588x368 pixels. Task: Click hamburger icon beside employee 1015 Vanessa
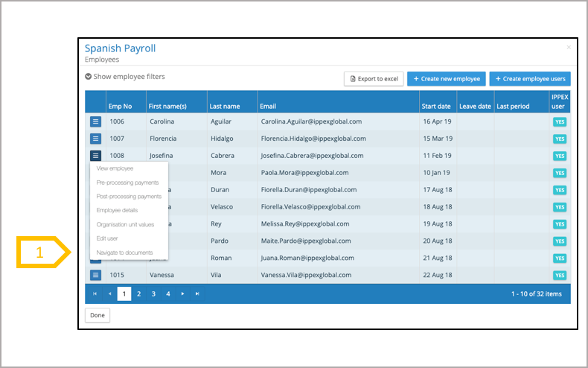[x=95, y=275]
